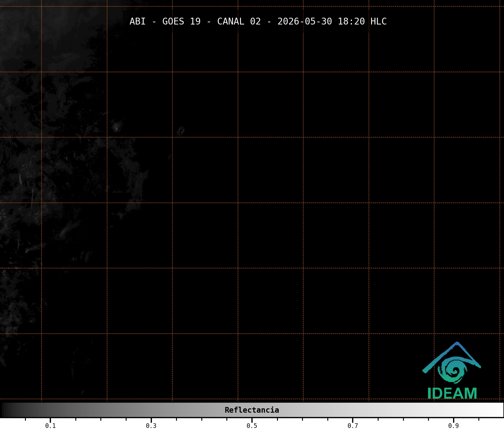Viewport: 504px width, 429px height.
Task: Click the CANAL 02 text in the title
Action: pyautogui.click(x=239, y=21)
